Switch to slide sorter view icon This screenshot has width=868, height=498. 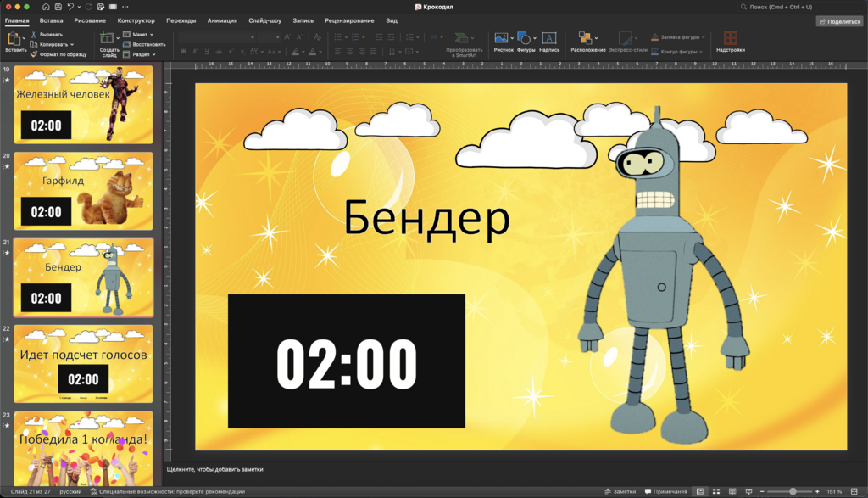point(716,491)
